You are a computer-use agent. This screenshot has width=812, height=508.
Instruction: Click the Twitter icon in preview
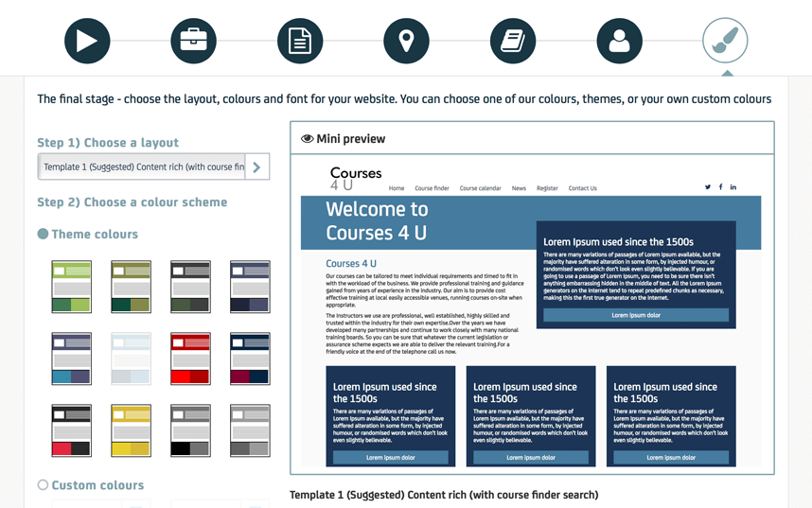click(707, 187)
